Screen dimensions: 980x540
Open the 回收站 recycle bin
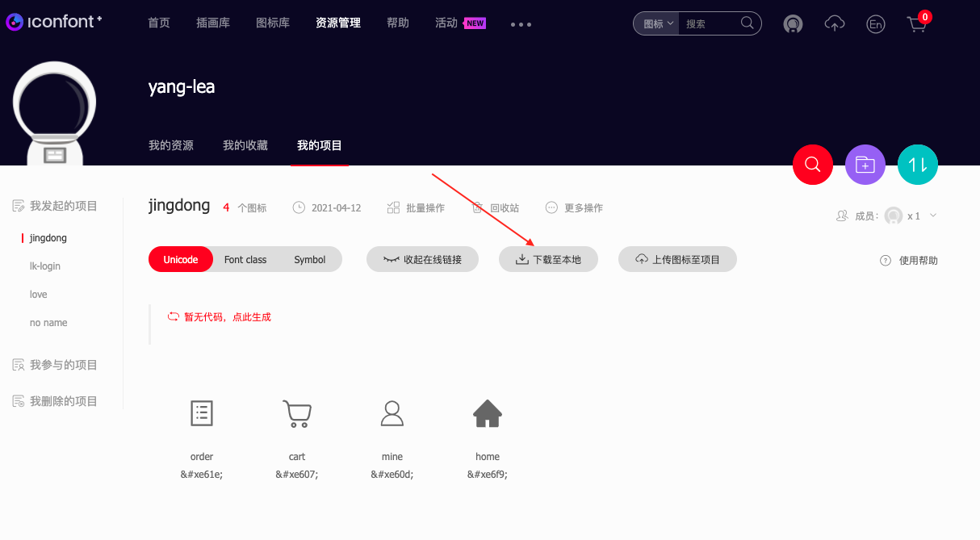[495, 207]
